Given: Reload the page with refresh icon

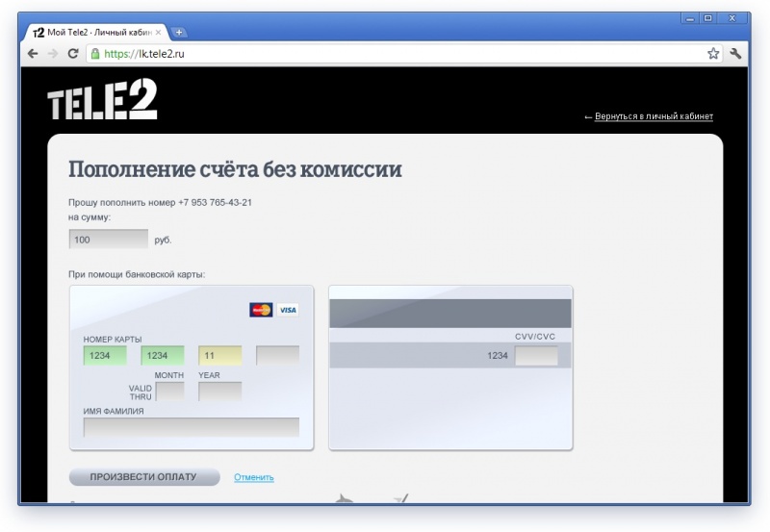Looking at the screenshot, I should point(73,54).
